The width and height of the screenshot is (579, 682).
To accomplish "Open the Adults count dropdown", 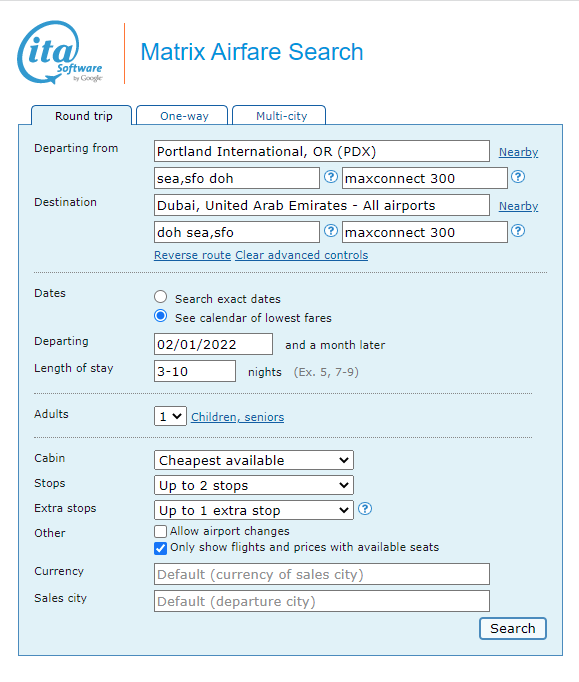I will (x=170, y=416).
